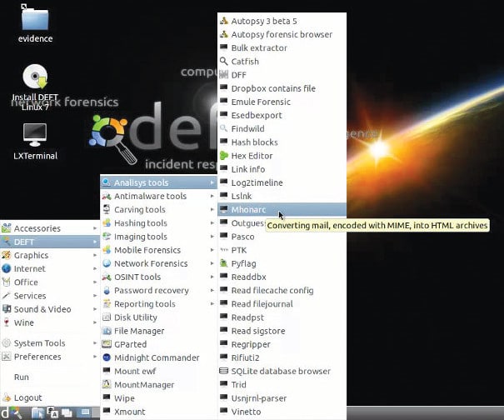Expand the Imaging tools submenu arrow
Image resolution: width=504 pixels, height=420 pixels.
point(212,237)
